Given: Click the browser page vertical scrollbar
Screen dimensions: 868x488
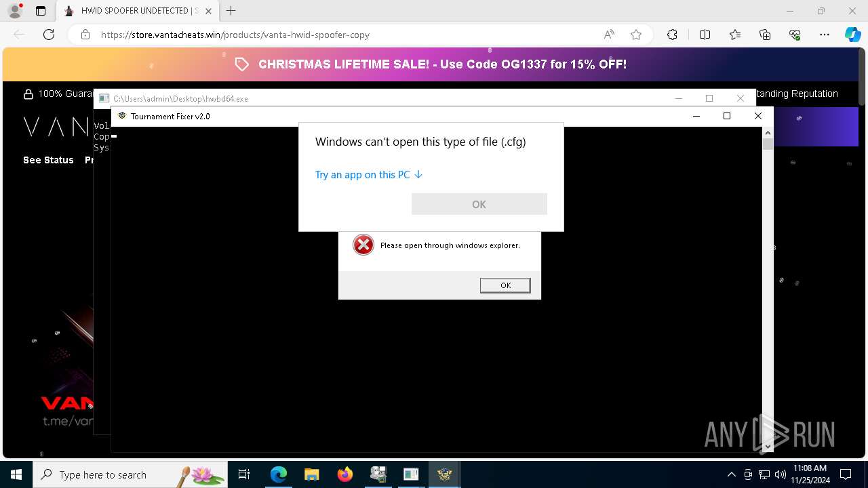Looking at the screenshot, I should pos(862,78).
